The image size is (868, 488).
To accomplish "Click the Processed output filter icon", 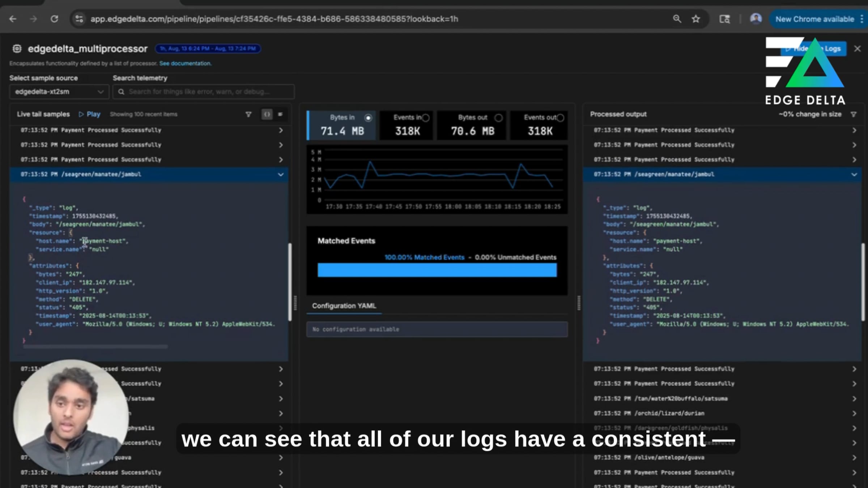I will (x=854, y=114).
